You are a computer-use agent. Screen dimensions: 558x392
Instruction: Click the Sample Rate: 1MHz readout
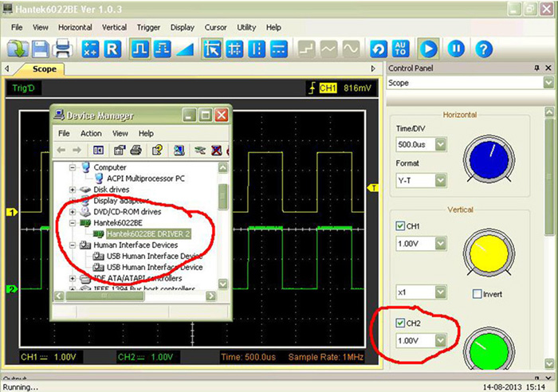pos(325,357)
